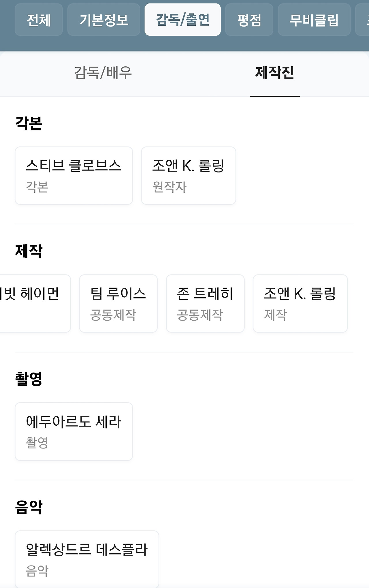Open 알렉상드르 데스플라 음악 card
Screen dimensions: 369x588
coord(87,559)
